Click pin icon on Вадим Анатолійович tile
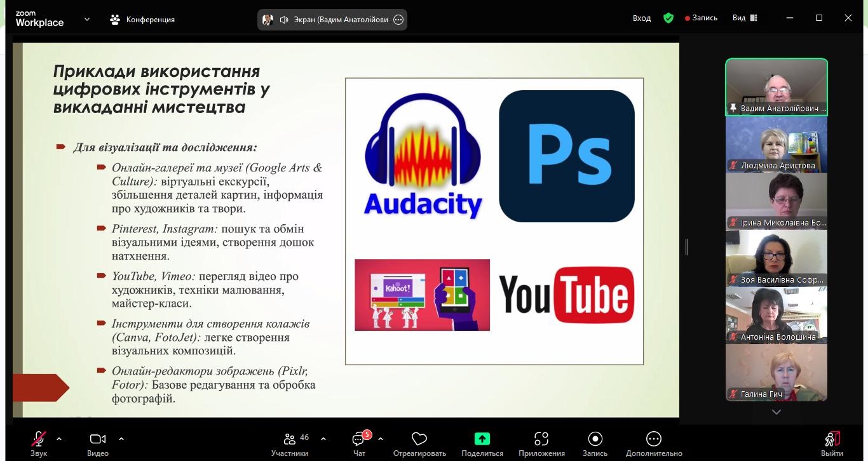This screenshot has height=461, width=868. pyautogui.click(x=733, y=109)
